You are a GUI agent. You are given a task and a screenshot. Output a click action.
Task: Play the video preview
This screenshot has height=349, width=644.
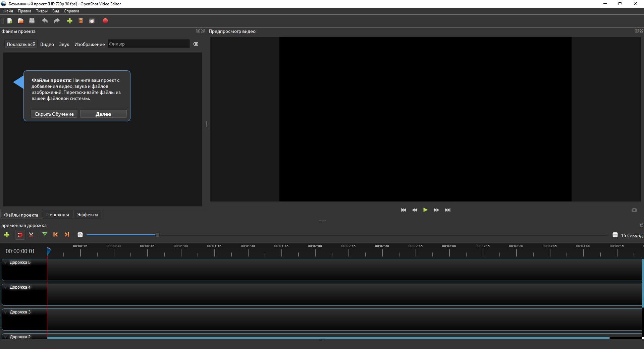pos(425,210)
